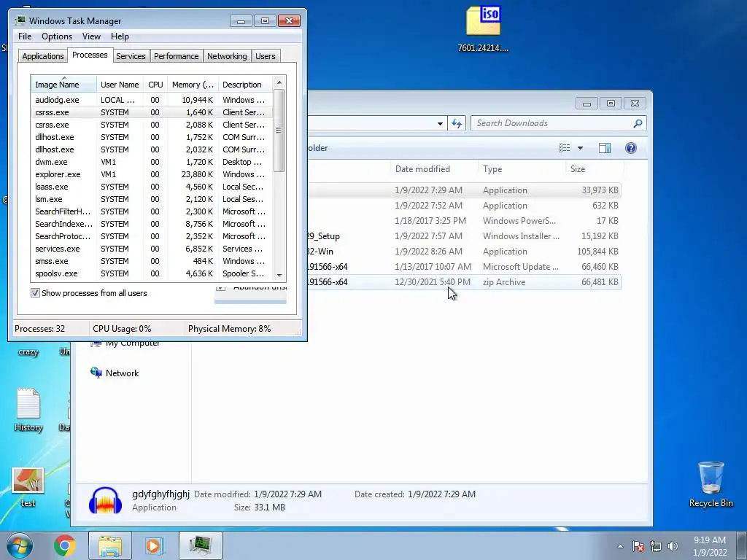Image resolution: width=747 pixels, height=560 pixels.
Task: Click the Show Desktop strip on the taskbar
Action: coord(741,545)
